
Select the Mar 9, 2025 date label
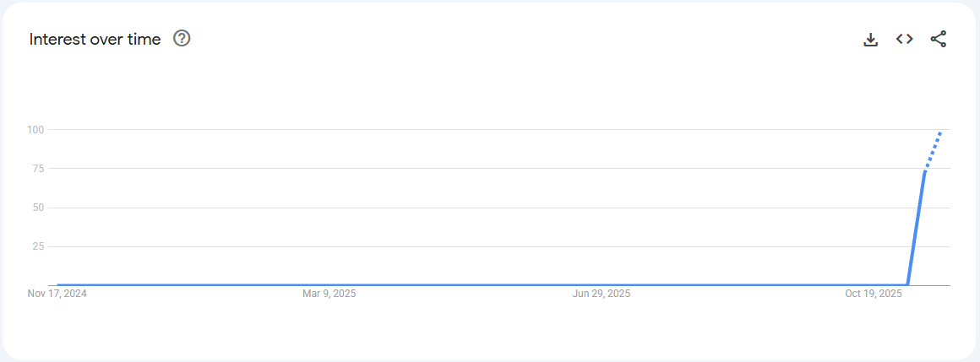(329, 294)
